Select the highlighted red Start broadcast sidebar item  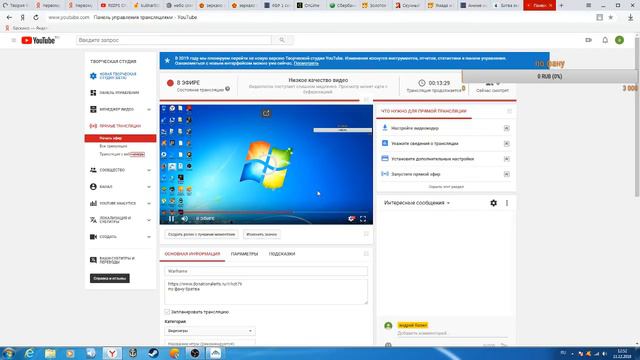[120, 138]
